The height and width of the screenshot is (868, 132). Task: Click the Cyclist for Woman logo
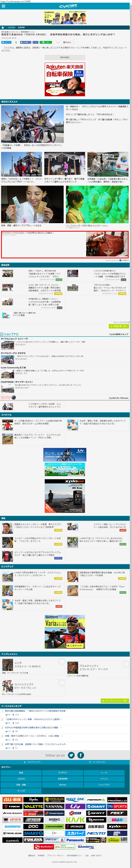[x=8, y=398]
